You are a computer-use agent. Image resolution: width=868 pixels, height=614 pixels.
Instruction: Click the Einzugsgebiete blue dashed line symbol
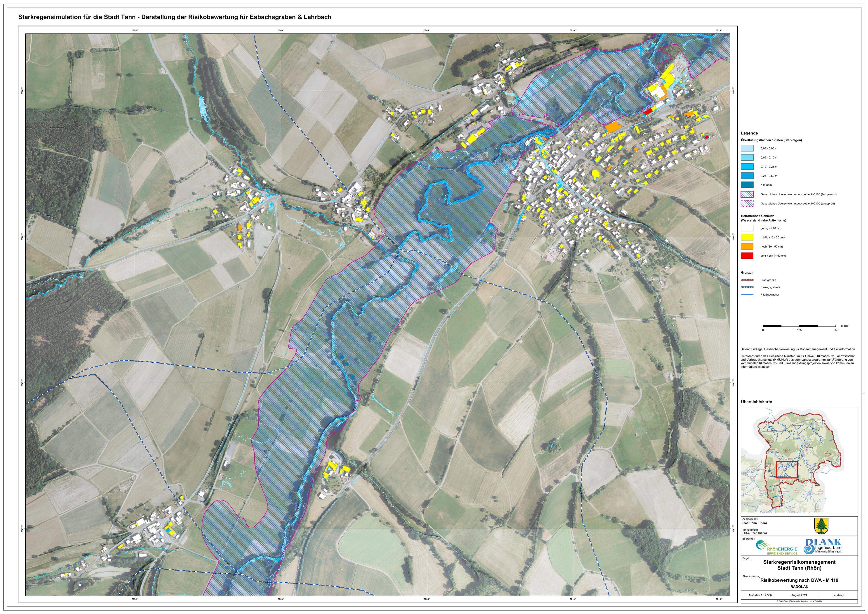tap(747, 287)
